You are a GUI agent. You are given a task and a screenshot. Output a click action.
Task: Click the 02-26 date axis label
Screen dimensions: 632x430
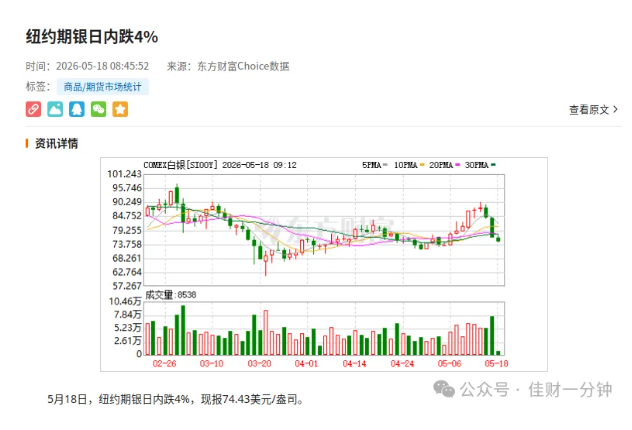pos(164,364)
